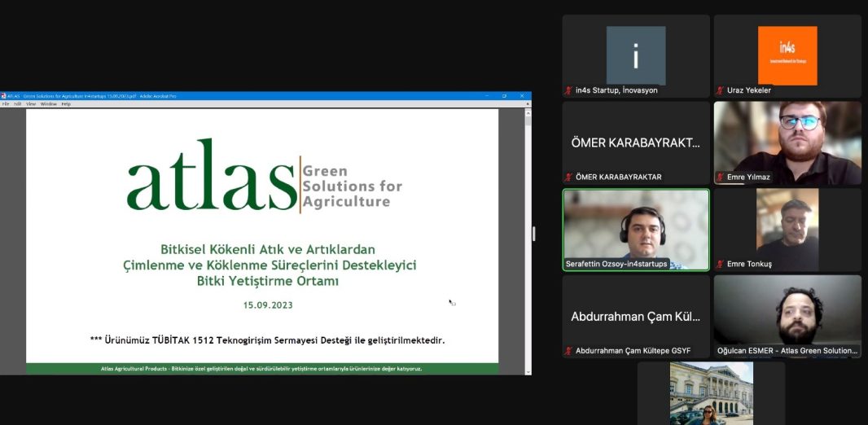The height and width of the screenshot is (425, 868).
Task: Click the Adobe Acrobat title bar PDF icon
Action: [3, 96]
